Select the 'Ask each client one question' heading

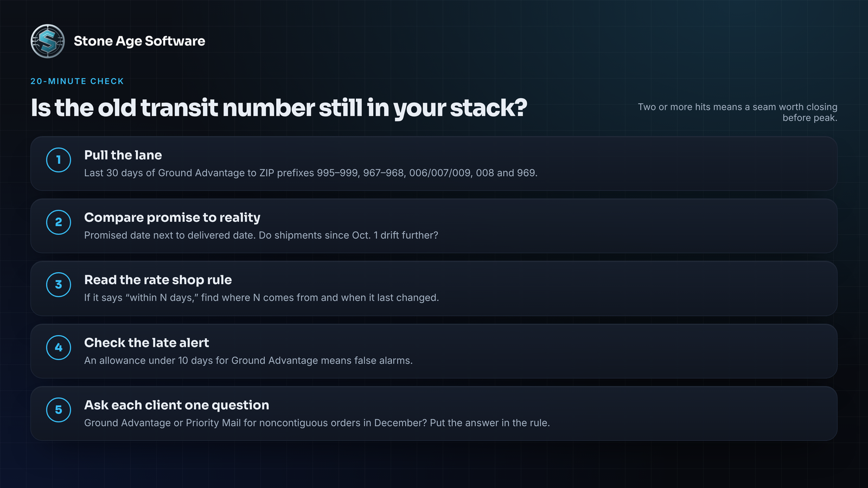click(176, 405)
